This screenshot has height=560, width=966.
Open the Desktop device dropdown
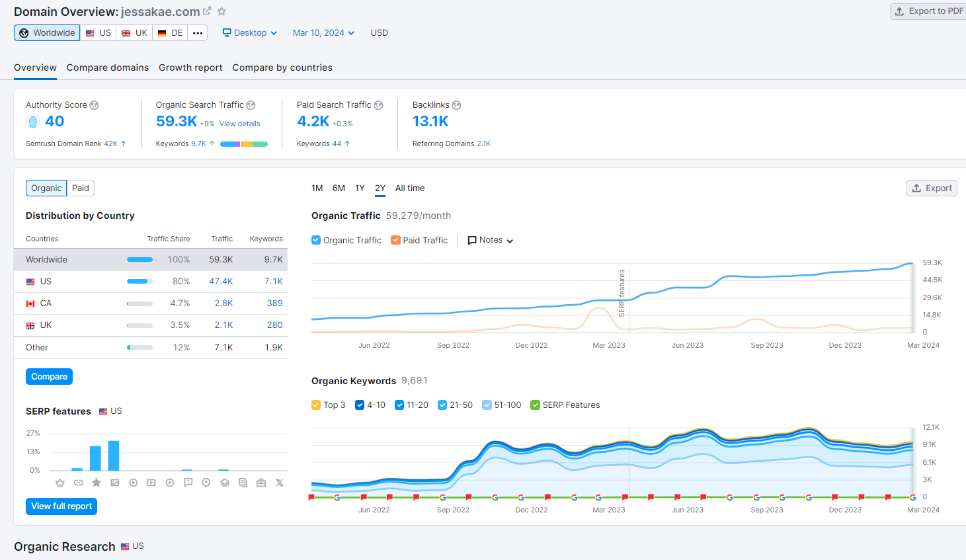pyautogui.click(x=250, y=32)
